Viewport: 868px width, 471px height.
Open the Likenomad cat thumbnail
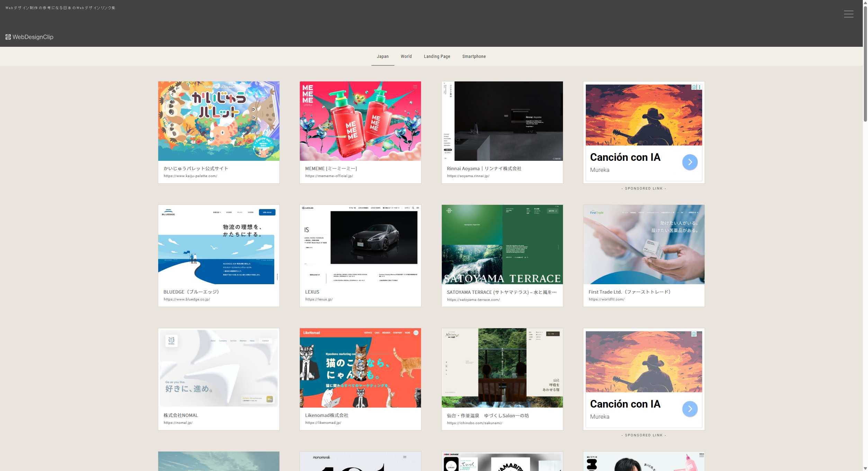click(360, 368)
